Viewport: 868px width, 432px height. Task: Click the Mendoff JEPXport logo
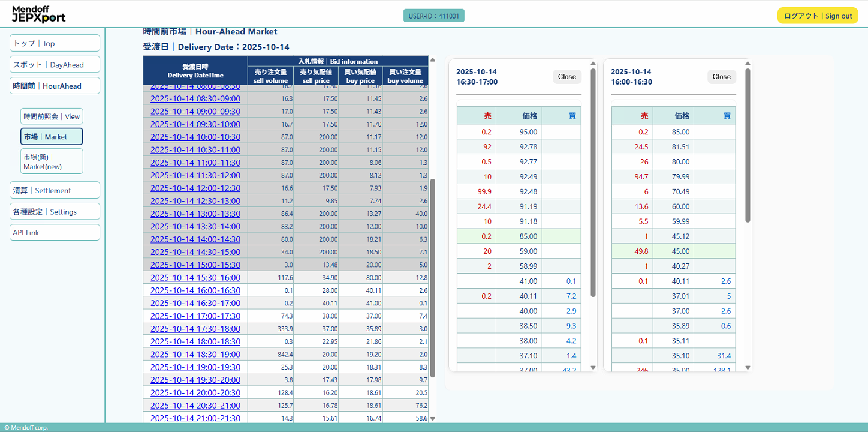coord(38,14)
